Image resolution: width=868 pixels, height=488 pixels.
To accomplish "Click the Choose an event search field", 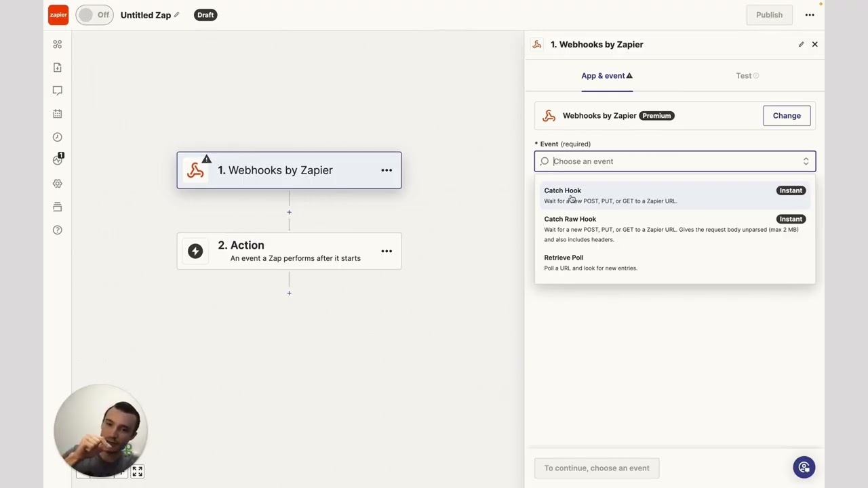I will pyautogui.click(x=675, y=161).
